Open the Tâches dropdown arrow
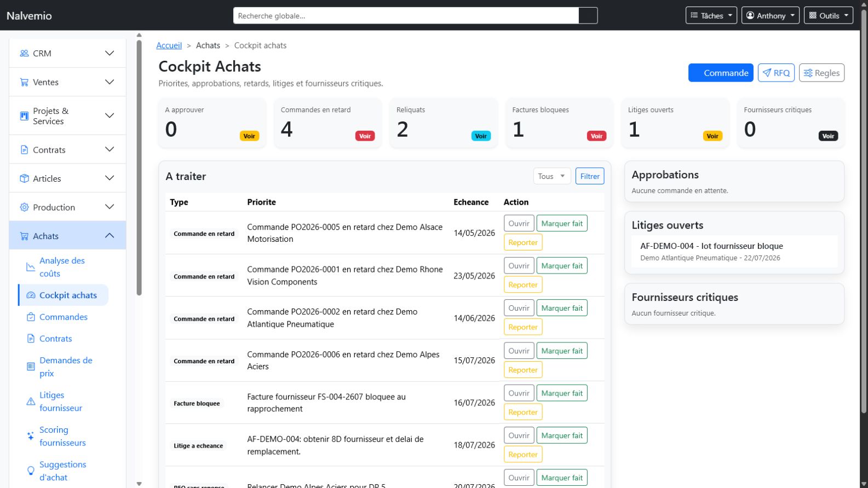Screen dimensions: 868x488 click(x=730, y=15)
